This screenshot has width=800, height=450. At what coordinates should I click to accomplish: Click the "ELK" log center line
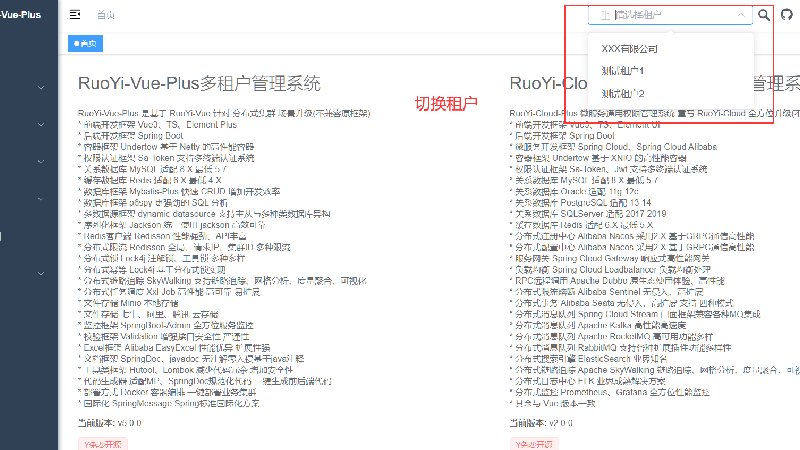click(588, 381)
